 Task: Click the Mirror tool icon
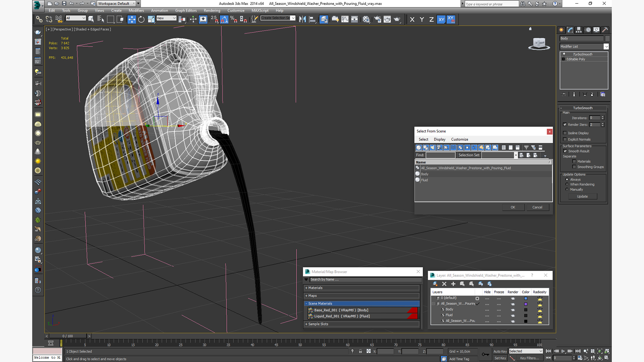[x=303, y=19]
